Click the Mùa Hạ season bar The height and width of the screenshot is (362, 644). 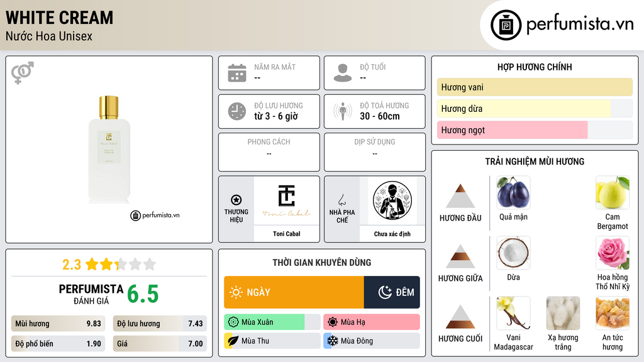(372, 322)
